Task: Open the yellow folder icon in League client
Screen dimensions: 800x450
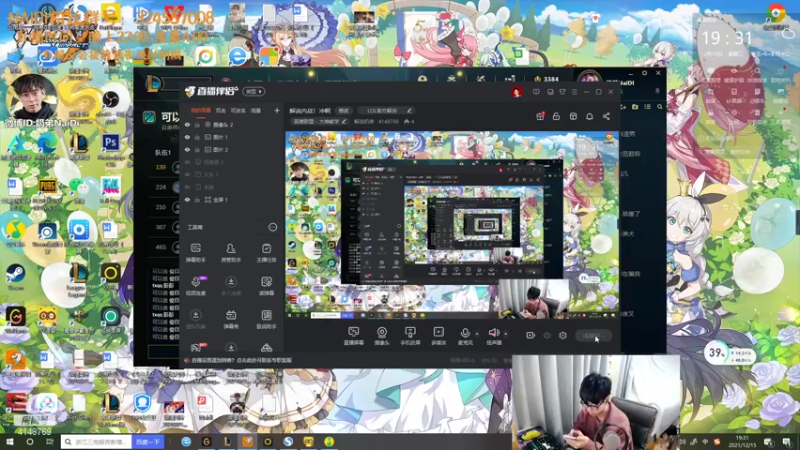Action: point(635,107)
